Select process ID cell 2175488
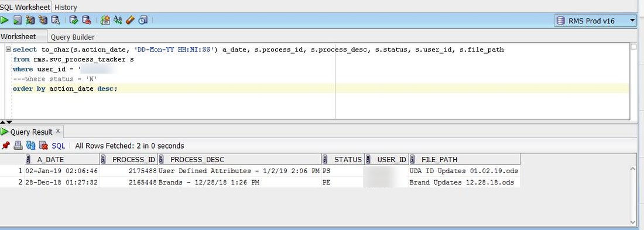This screenshot has height=230, width=644. 129,171
